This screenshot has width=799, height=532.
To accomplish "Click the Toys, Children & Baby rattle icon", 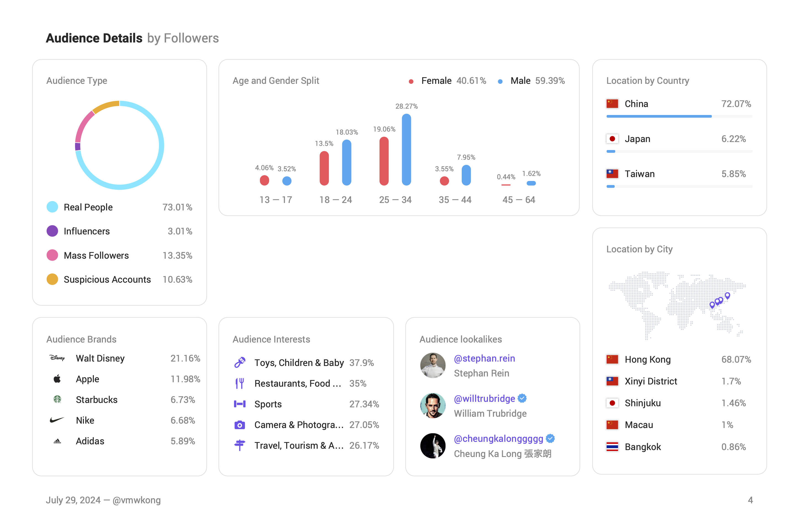I will pos(240,362).
